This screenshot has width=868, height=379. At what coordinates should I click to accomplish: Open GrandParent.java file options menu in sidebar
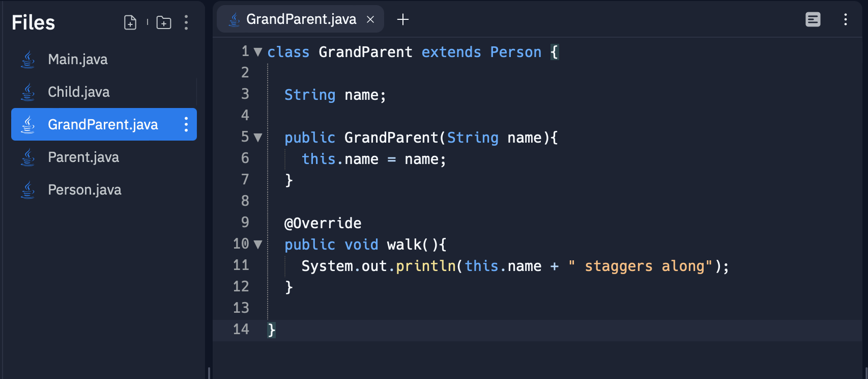(x=186, y=124)
